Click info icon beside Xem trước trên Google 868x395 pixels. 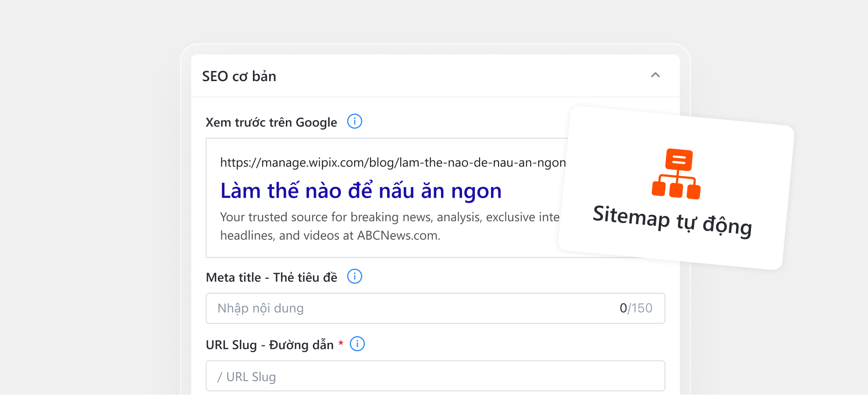[x=355, y=121]
